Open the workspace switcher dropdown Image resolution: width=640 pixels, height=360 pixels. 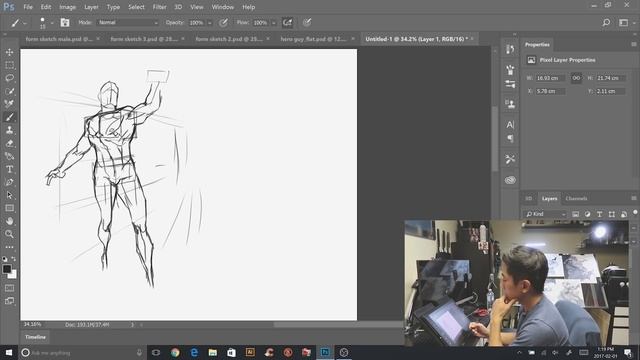tap(626, 23)
